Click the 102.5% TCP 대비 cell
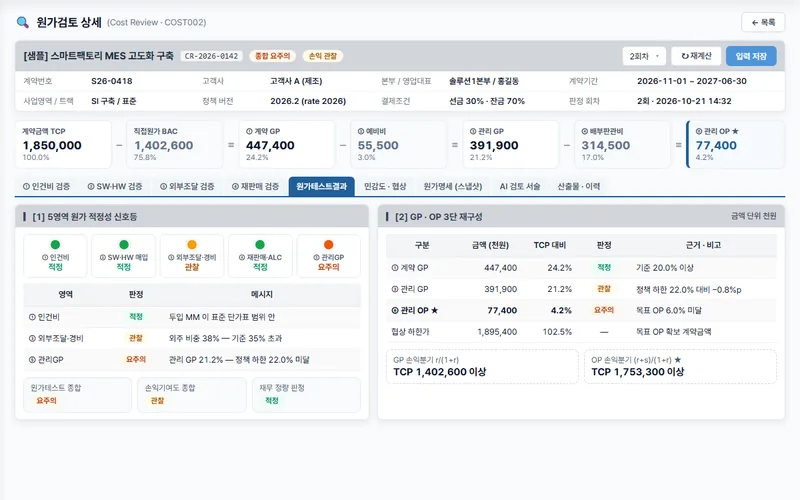The image size is (800, 500). click(x=557, y=332)
